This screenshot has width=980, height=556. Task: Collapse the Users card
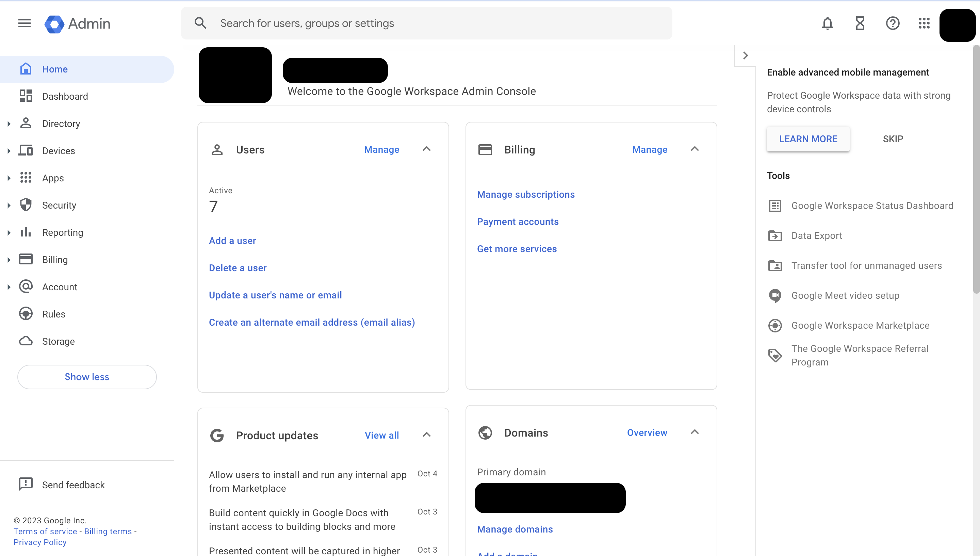pyautogui.click(x=427, y=149)
